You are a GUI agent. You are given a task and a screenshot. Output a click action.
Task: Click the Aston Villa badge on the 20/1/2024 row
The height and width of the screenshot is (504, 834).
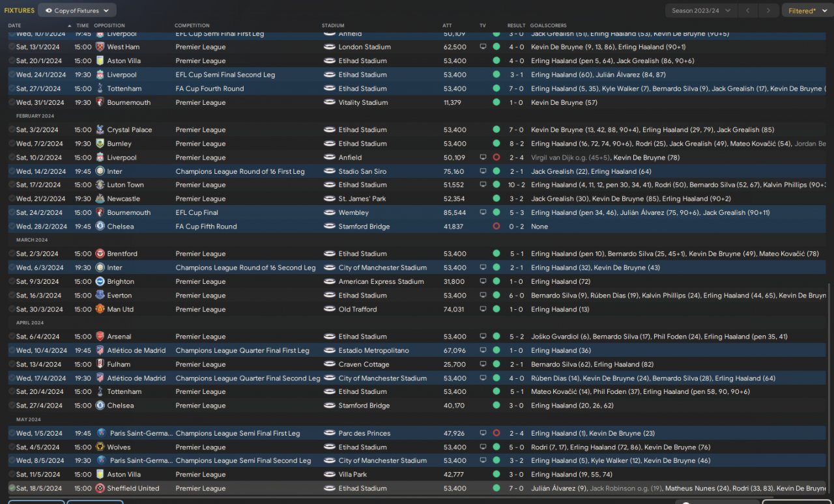pyautogui.click(x=100, y=61)
